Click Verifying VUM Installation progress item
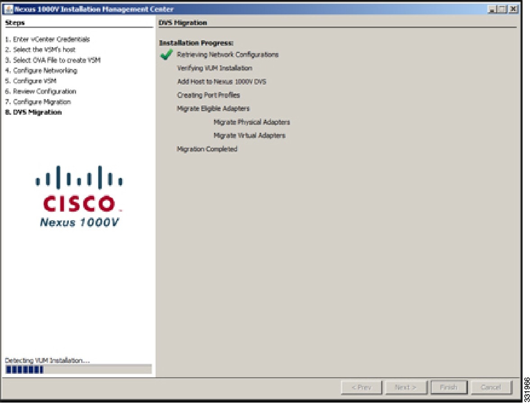This screenshot has width=532, height=403. coord(214,68)
